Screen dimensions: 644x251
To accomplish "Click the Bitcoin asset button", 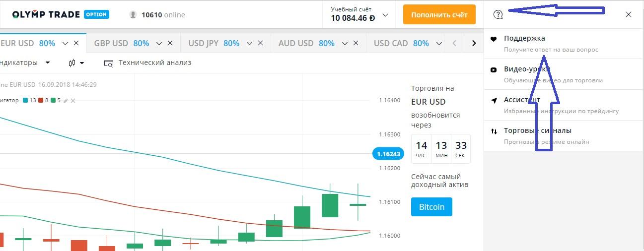I will click(431, 207).
